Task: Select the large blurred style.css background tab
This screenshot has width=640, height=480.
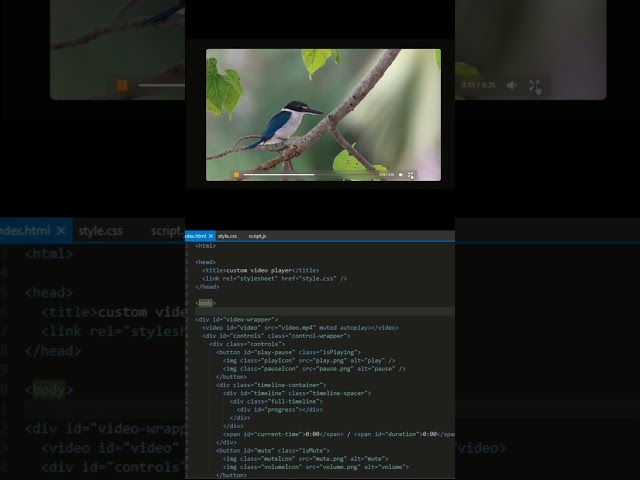Action: point(100,231)
